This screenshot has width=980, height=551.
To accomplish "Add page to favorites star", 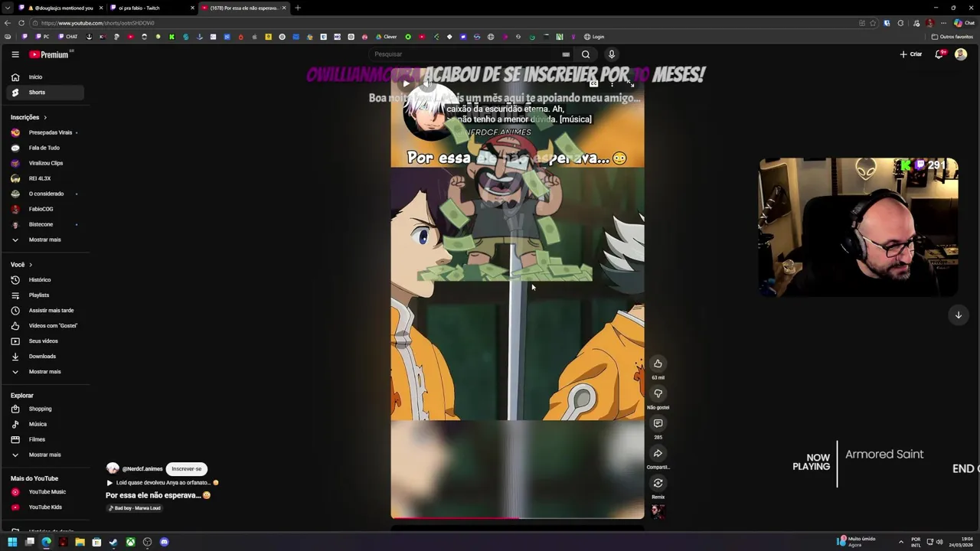I will (x=873, y=23).
